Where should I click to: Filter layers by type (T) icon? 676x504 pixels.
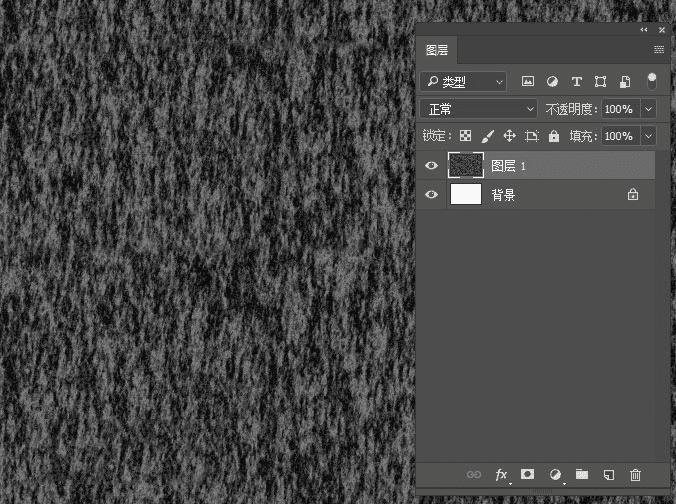pyautogui.click(x=576, y=81)
